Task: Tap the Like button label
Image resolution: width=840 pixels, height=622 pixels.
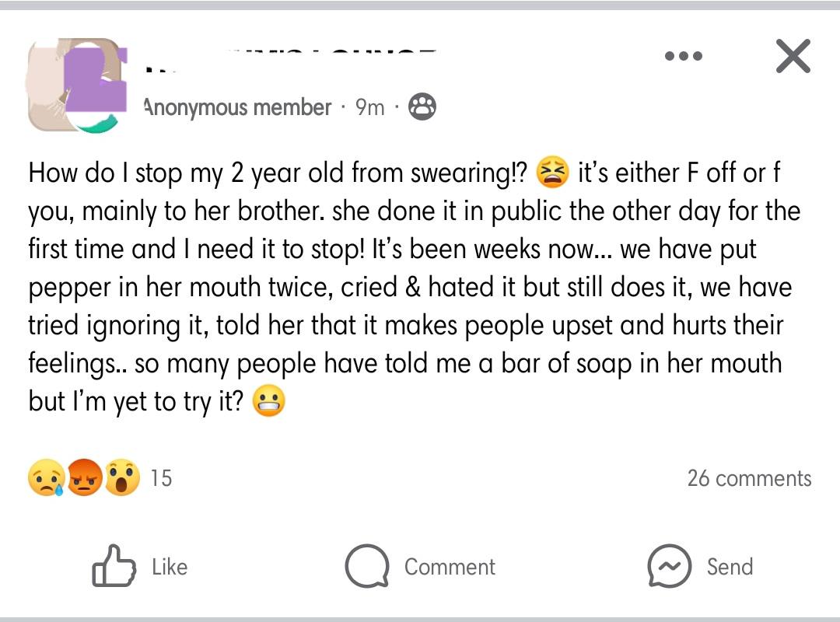Action: coord(170,567)
